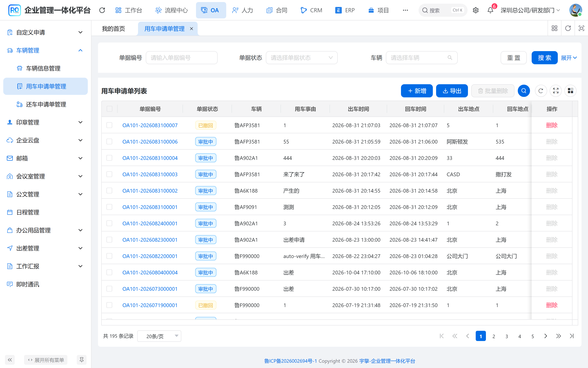Open the 20条/页 page size dropdown
The height and width of the screenshot is (368, 588).
tap(159, 336)
